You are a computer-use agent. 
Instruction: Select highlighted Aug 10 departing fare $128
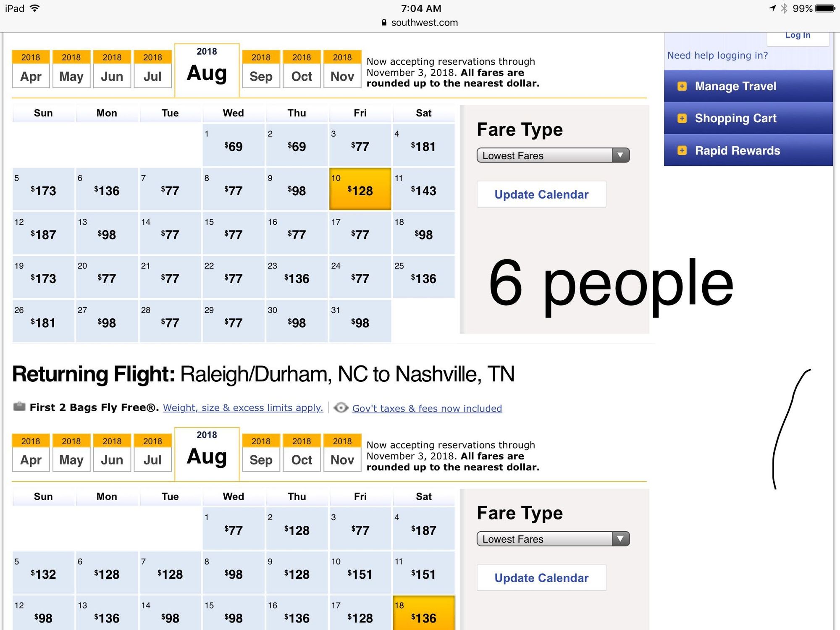[x=360, y=189]
